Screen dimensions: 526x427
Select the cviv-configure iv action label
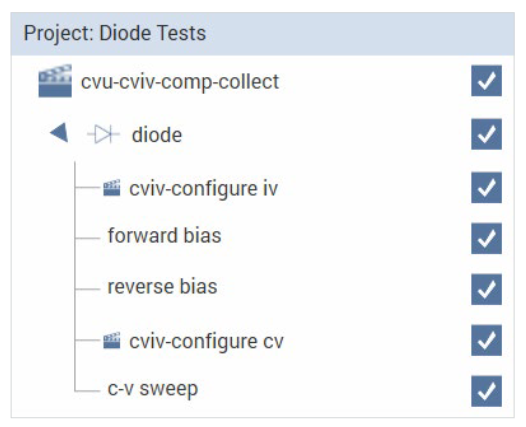click(204, 189)
